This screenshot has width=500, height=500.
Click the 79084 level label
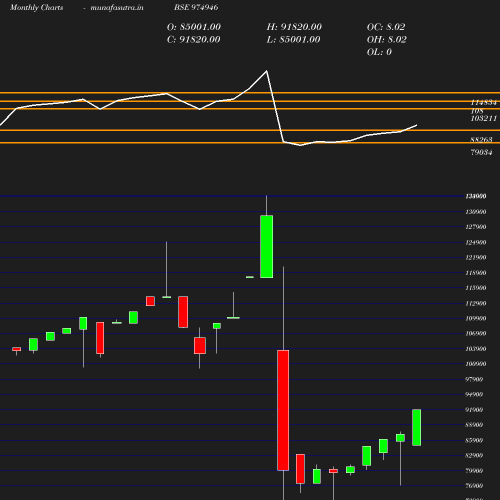[x=481, y=152]
